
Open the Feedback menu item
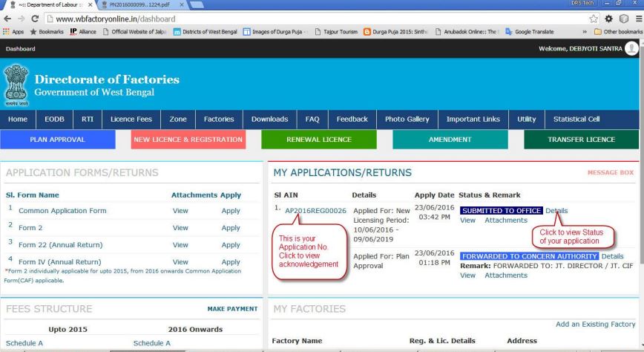point(352,120)
